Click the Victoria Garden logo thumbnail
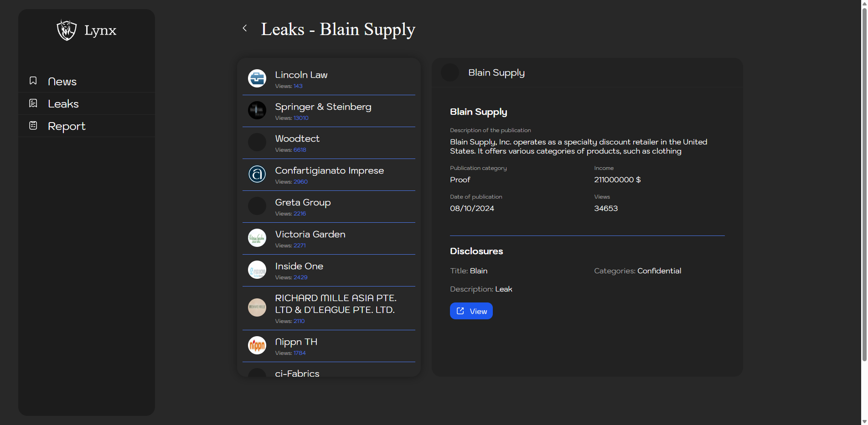This screenshot has height=425, width=868. click(257, 238)
